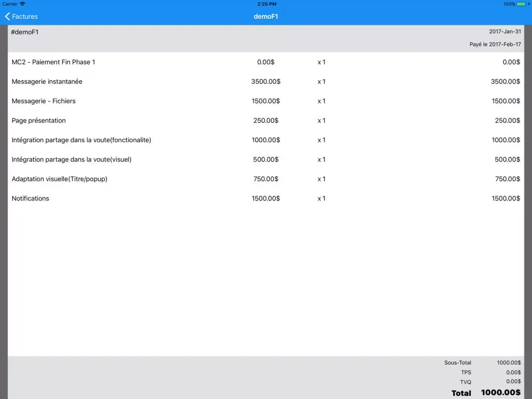Tap the 500.00$ unit price
Viewport: 532px width, 399px height.
266,159
